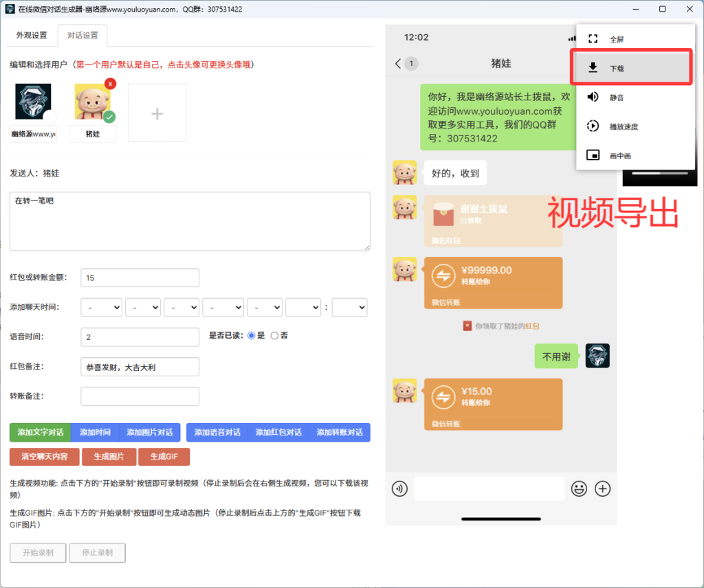Image resolution: width=704 pixels, height=588 pixels.
Task: Open first chat time dropdown
Action: pyautogui.click(x=102, y=307)
